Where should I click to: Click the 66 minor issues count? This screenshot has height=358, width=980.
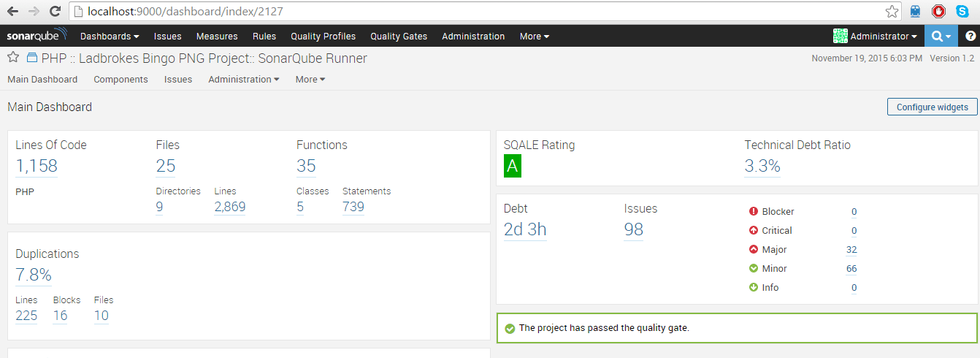tap(851, 269)
